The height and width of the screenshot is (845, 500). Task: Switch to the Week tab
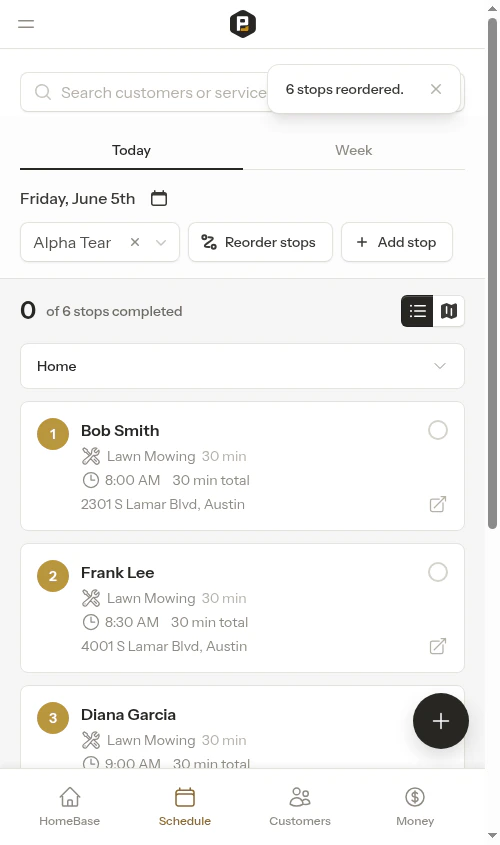coord(353,150)
